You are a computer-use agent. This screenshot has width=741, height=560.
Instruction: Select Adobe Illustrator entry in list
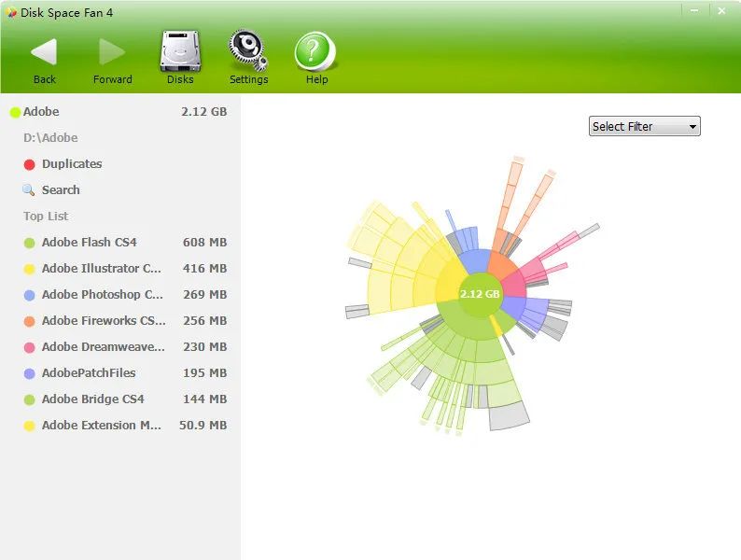click(102, 269)
